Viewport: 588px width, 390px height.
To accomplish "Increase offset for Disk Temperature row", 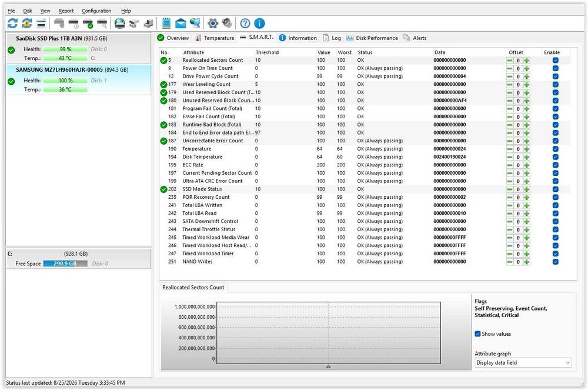I will (x=526, y=158).
